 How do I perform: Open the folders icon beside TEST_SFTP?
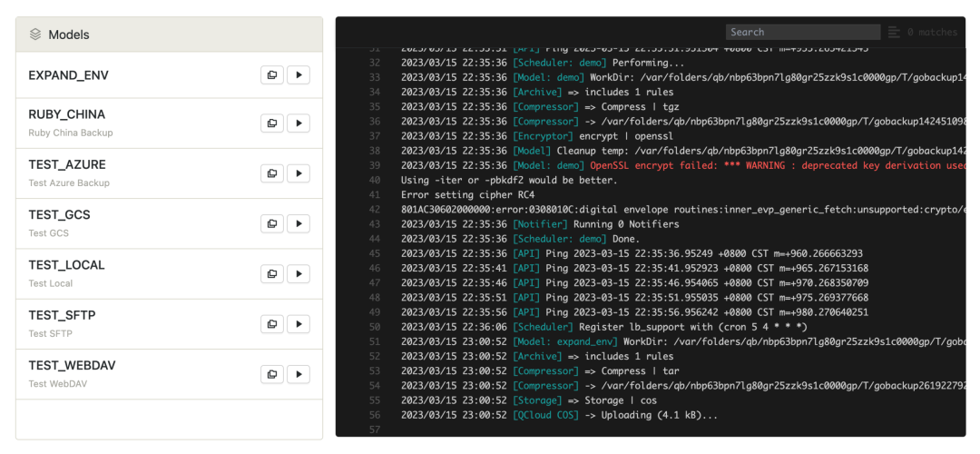[x=272, y=324]
